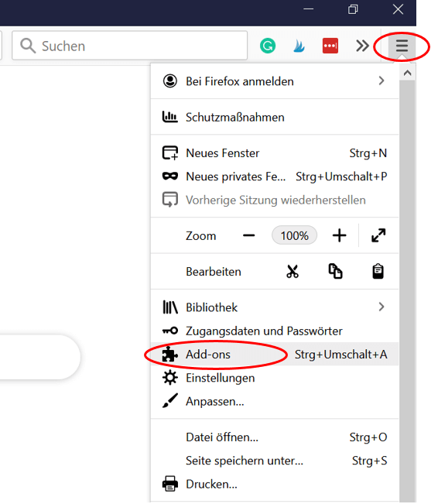Click the Suchen search field
The image size is (438, 504).
tap(129, 46)
